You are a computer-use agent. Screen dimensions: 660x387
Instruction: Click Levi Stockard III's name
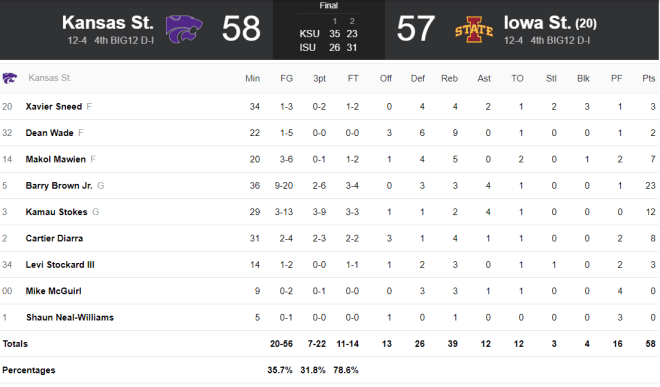click(60, 265)
